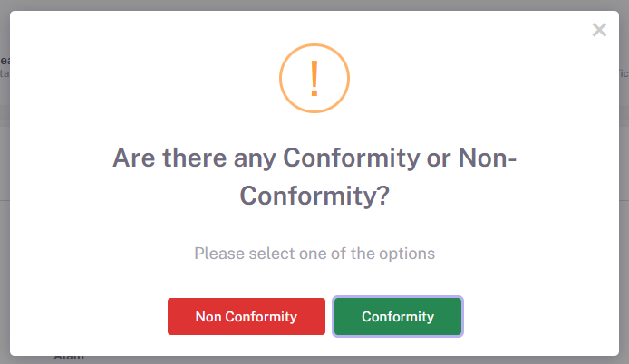This screenshot has width=629, height=364.
Task: Answer the prompt with Non Conformity
Action: click(x=247, y=316)
